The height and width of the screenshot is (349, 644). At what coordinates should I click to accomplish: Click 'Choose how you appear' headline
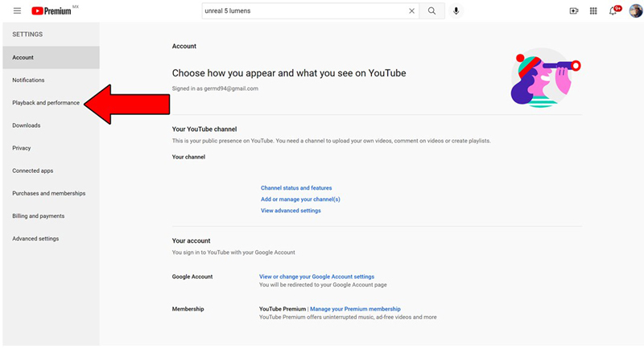(289, 73)
